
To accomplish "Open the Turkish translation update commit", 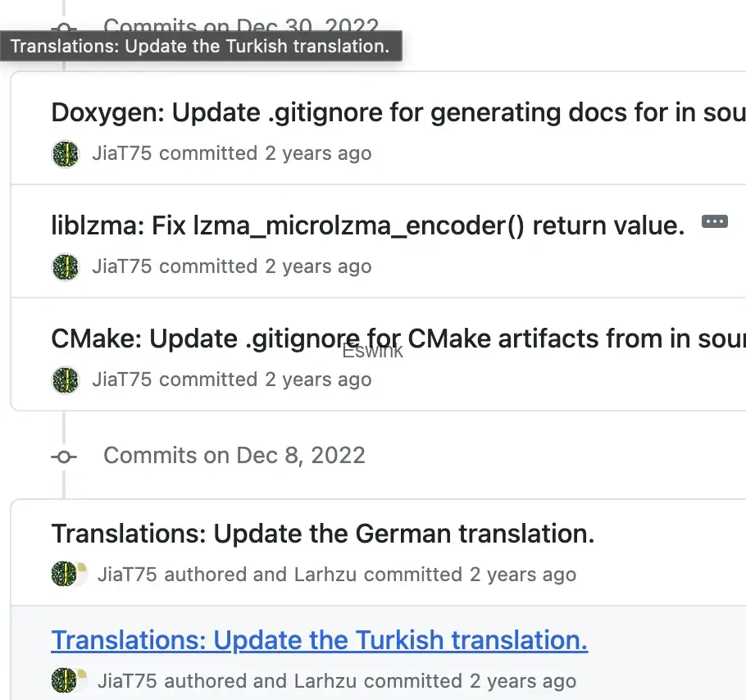I will tap(319, 640).
